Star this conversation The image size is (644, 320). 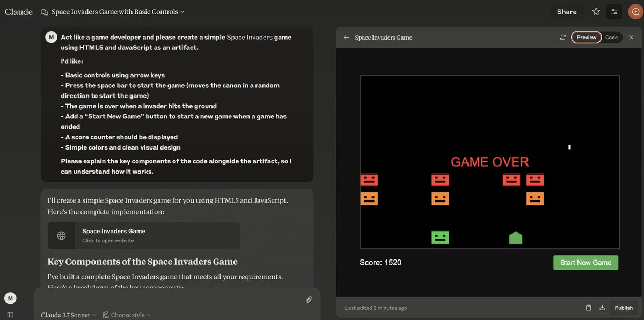point(596,12)
